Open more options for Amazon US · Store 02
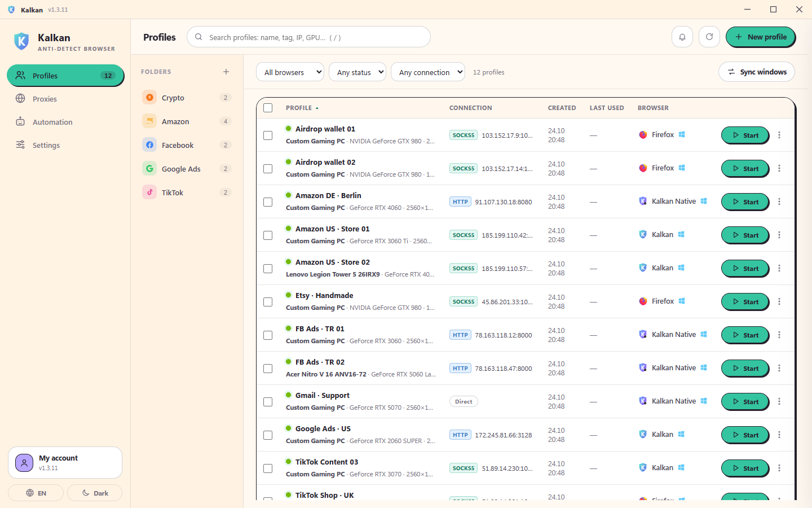The image size is (812, 508). click(x=779, y=268)
